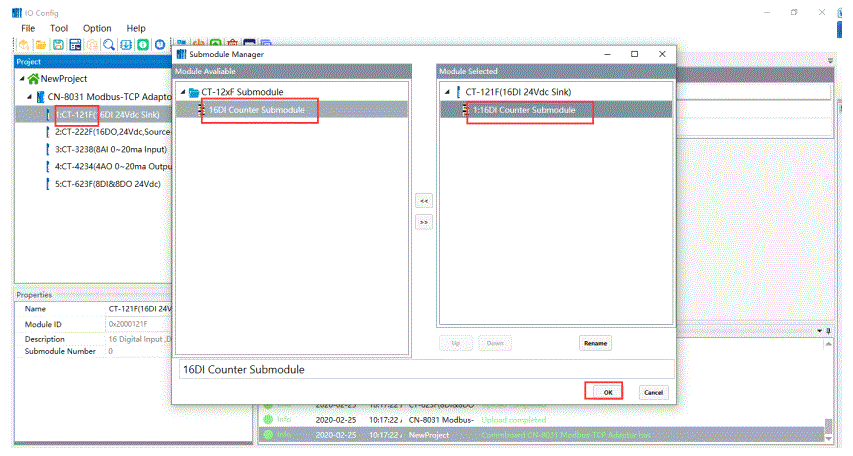853x456 pixels.
Task: Click the Down button
Action: 495,343
